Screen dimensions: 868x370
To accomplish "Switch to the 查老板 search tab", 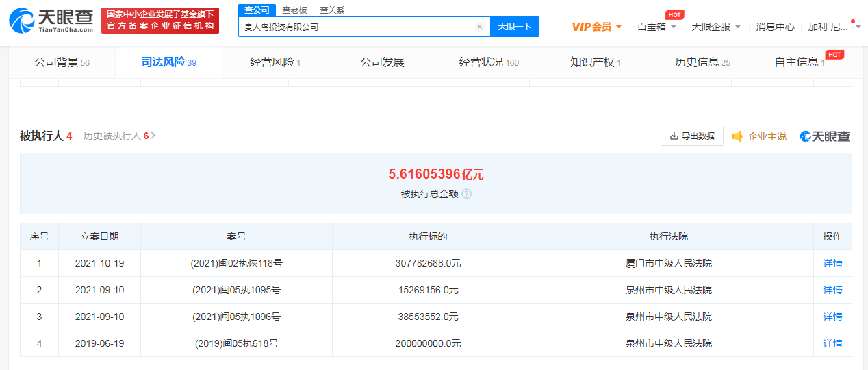I will click(x=295, y=10).
